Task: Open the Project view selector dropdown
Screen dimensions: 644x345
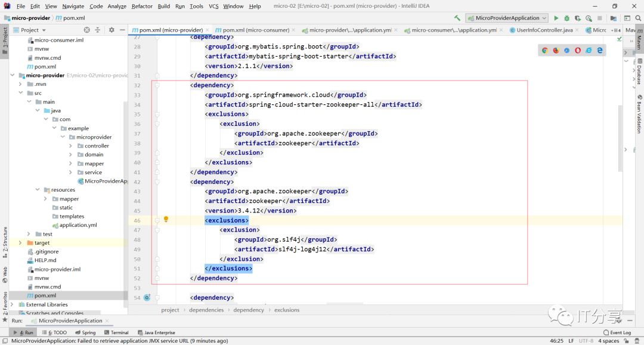Action: (x=30, y=30)
